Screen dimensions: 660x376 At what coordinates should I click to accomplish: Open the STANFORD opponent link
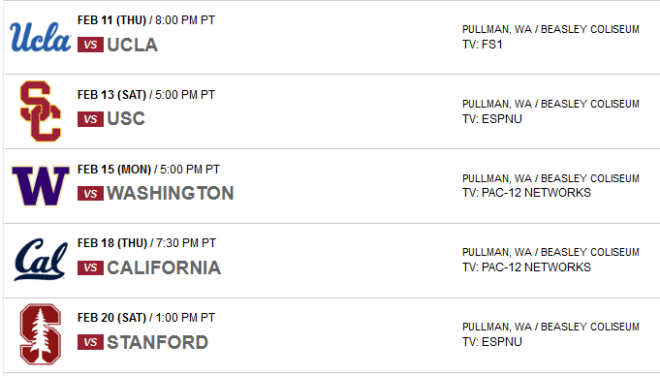(x=157, y=342)
